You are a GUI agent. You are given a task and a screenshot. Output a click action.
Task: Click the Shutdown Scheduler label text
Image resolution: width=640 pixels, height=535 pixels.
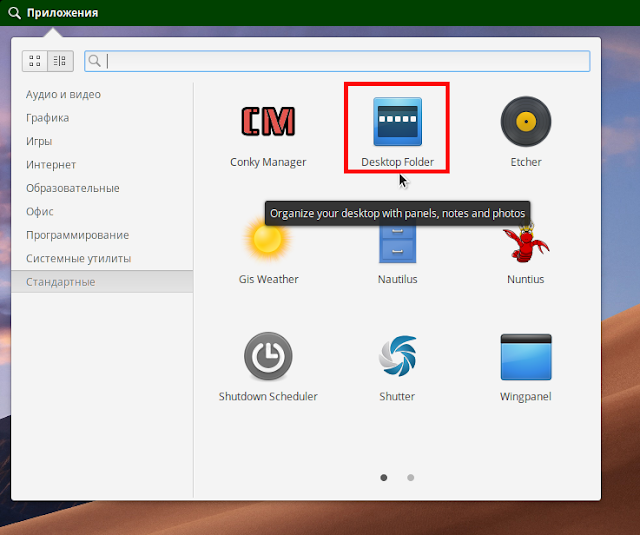268,396
